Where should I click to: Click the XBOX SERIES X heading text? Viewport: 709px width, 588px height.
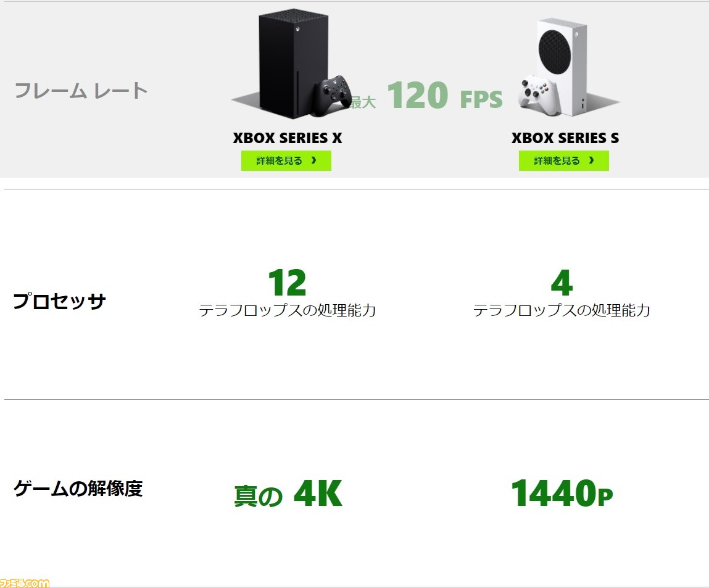pos(287,138)
